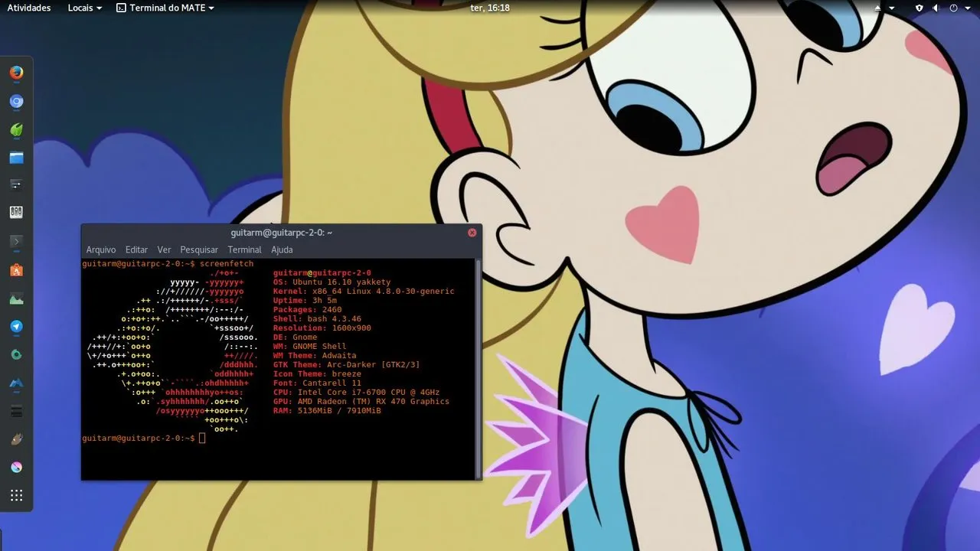The image size is (980, 551).
Task: Open the green leaf Midori dock icon
Action: (16, 129)
